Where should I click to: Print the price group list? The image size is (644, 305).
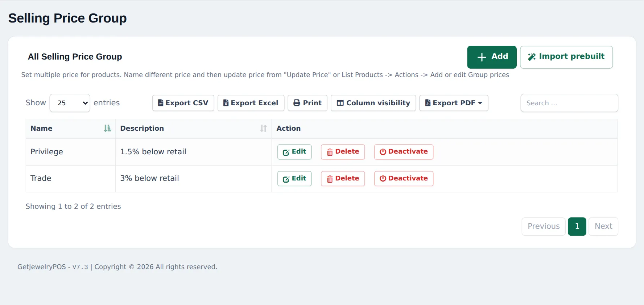(x=307, y=103)
